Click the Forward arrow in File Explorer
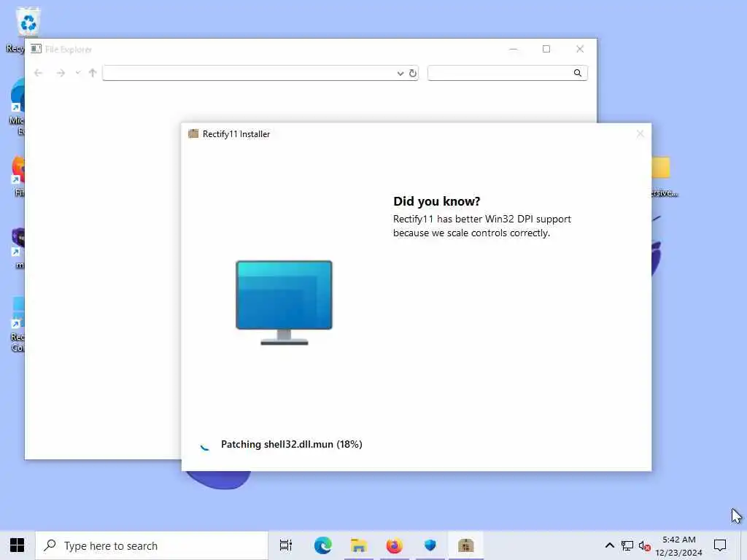747x560 pixels. (61, 73)
